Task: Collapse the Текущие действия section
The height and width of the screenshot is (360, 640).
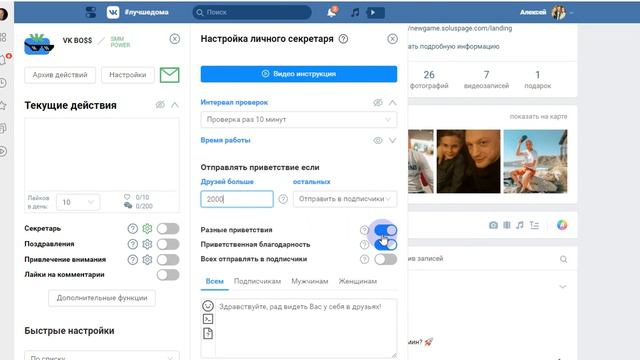Action: pyautogui.click(x=175, y=105)
